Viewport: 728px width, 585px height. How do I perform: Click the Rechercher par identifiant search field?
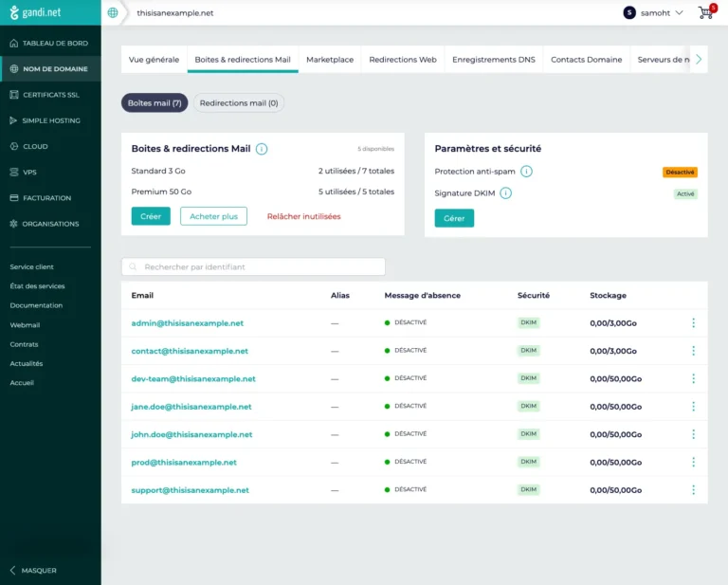pyautogui.click(x=253, y=267)
